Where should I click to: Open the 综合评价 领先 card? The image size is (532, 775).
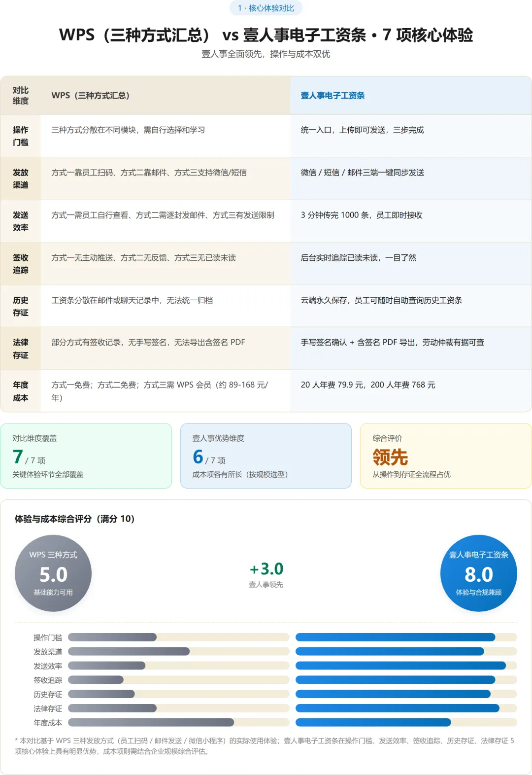pyautogui.click(x=446, y=456)
